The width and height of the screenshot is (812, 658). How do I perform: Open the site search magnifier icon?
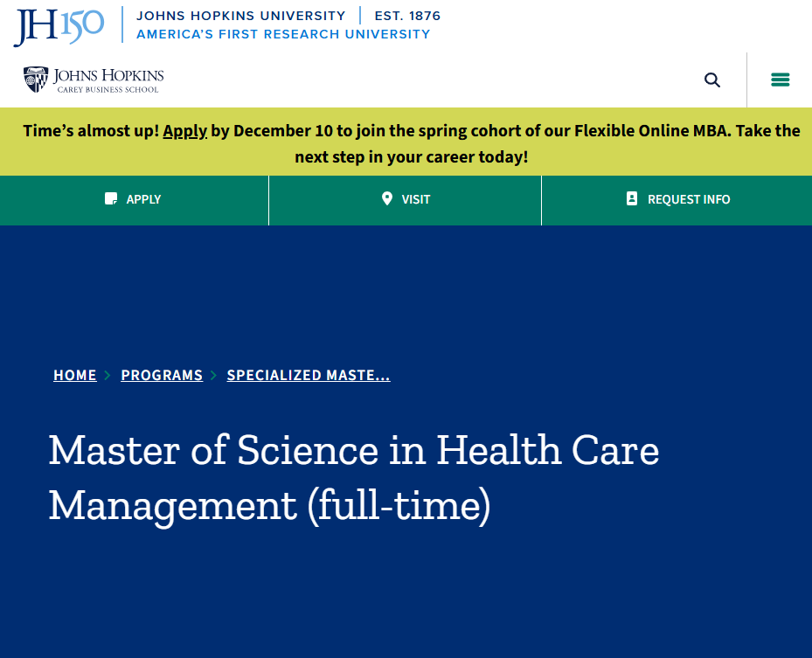(712, 80)
